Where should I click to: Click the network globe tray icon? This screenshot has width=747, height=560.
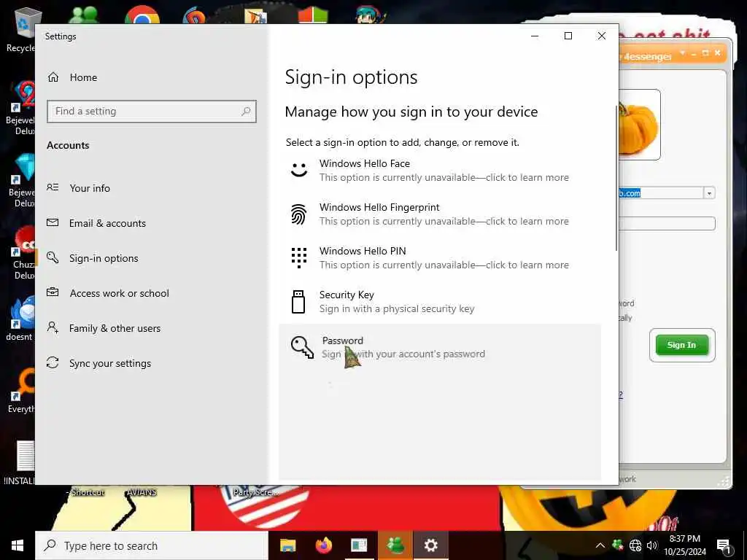click(x=635, y=545)
